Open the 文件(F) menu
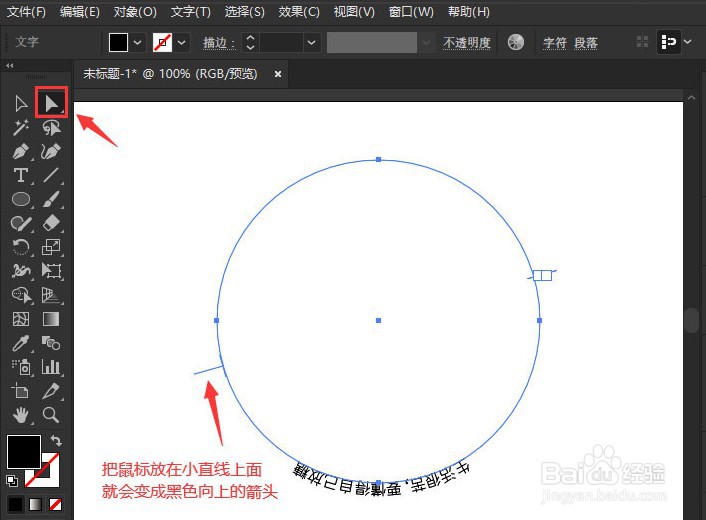 coord(26,12)
